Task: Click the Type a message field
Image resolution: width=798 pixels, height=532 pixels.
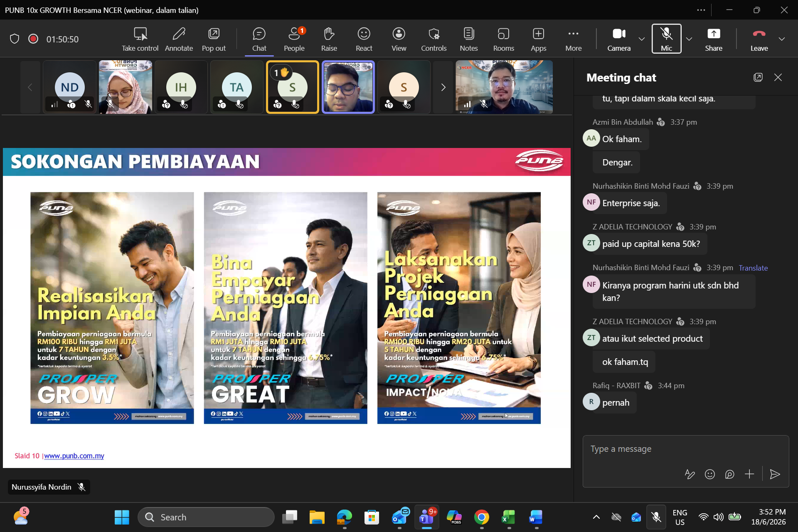Action: pyautogui.click(x=685, y=449)
